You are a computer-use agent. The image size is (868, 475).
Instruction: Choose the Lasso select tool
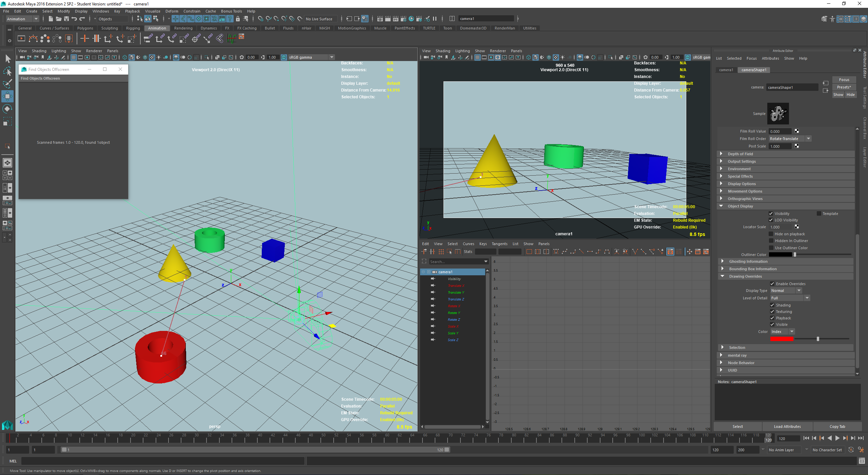click(x=7, y=71)
